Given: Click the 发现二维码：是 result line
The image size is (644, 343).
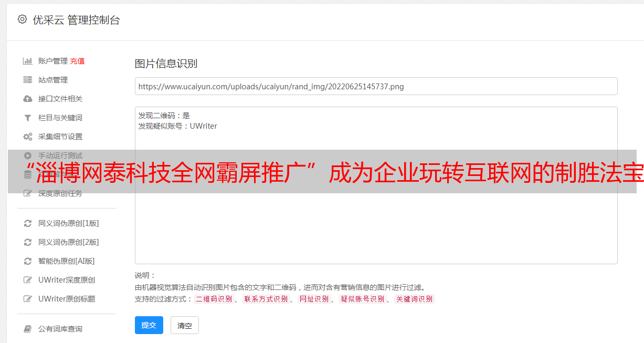Looking at the screenshot, I should 164,116.
